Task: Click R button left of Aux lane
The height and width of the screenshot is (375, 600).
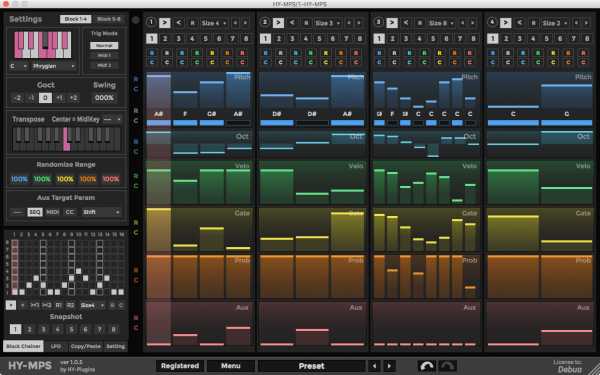Action: click(136, 318)
